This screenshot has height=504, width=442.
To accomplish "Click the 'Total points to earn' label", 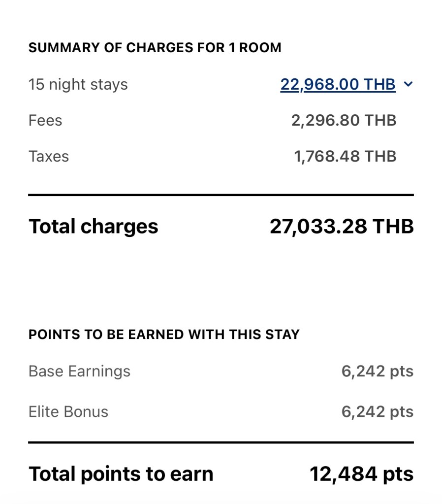I will point(121,474).
